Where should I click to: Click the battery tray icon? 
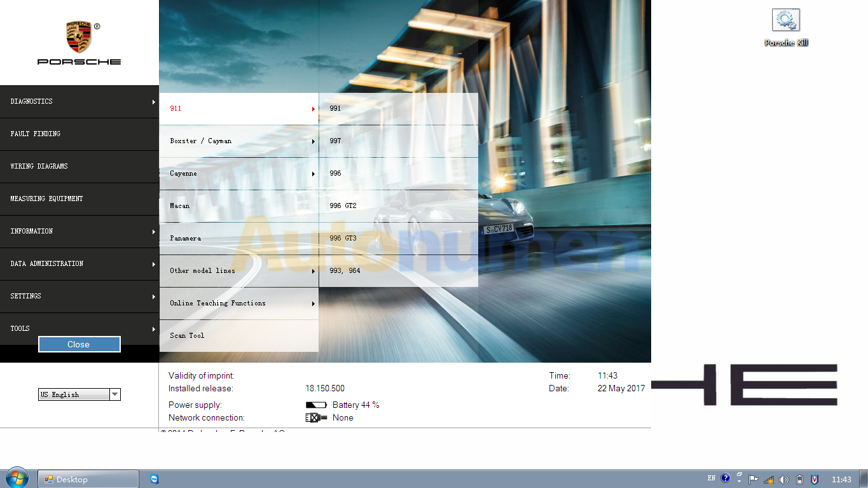coord(799,479)
